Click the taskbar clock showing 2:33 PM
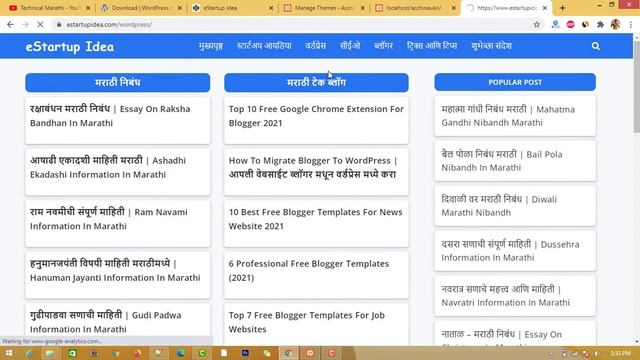640x360 pixels. (621, 353)
